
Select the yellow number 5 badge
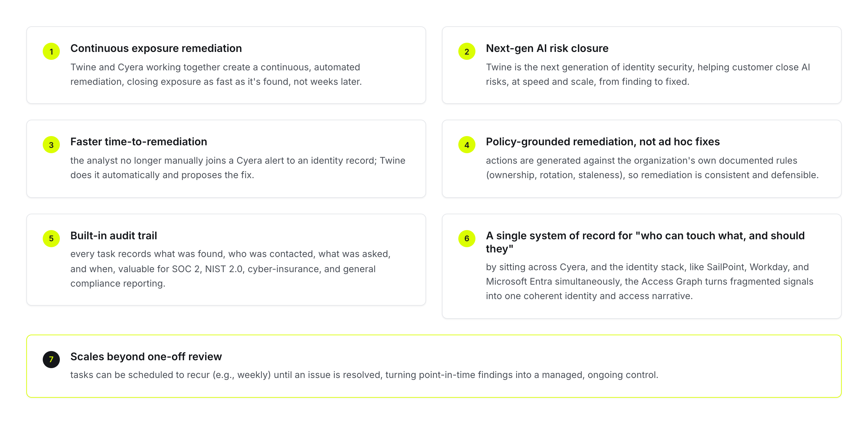tap(51, 238)
